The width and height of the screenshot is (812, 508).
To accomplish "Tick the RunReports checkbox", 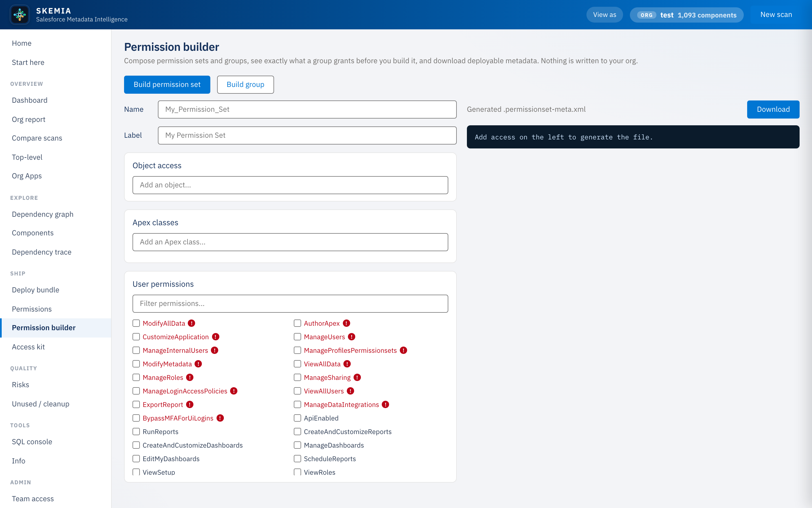I will [136, 432].
